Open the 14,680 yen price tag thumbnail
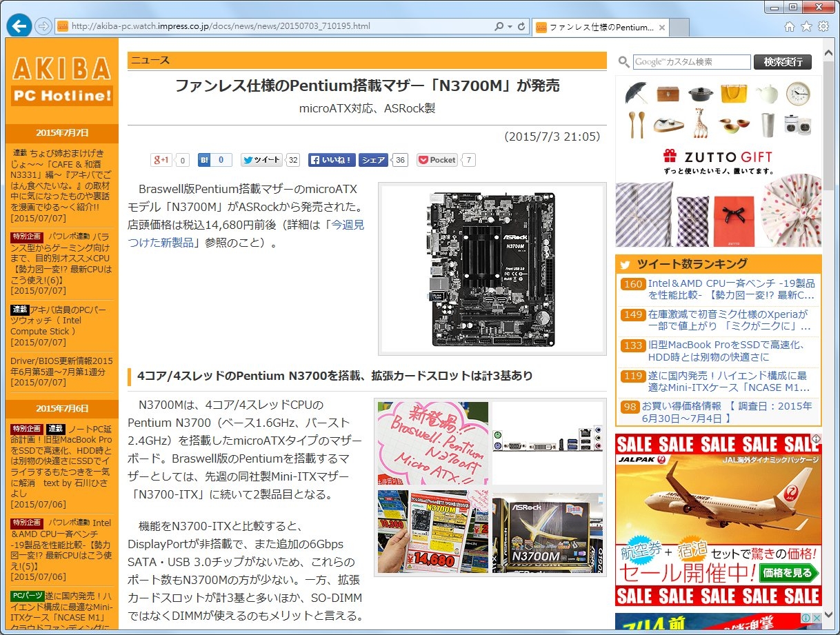Viewport: 840px width, 635px height. point(433,532)
